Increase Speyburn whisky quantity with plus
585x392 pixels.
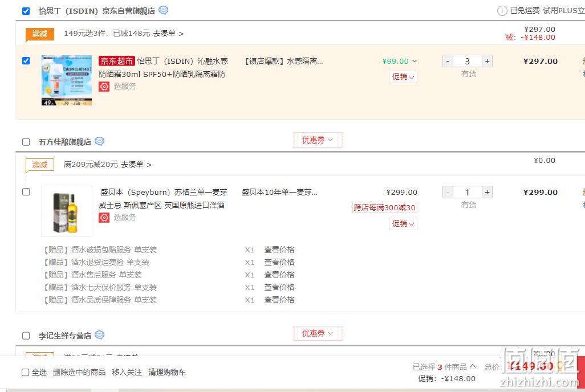pyautogui.click(x=487, y=192)
